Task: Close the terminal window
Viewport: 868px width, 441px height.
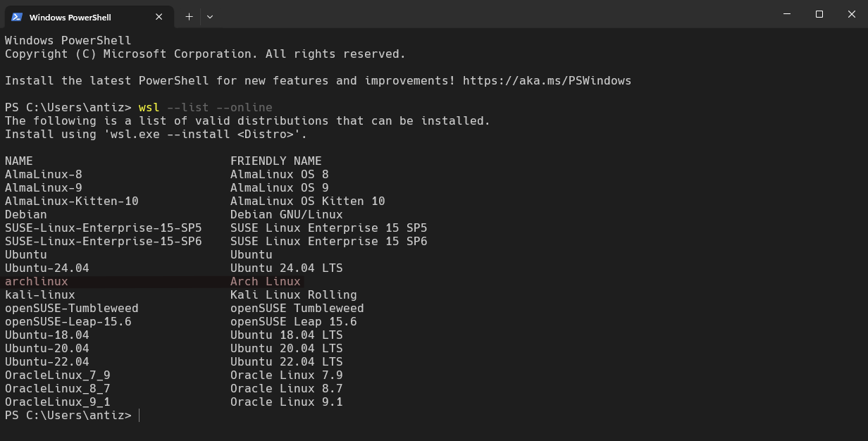Action: [851, 14]
